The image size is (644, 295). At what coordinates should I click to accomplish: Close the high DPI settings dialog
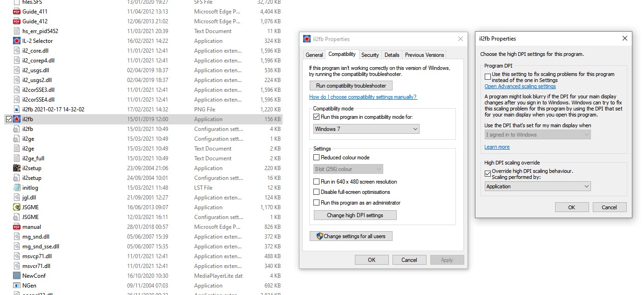click(x=624, y=39)
